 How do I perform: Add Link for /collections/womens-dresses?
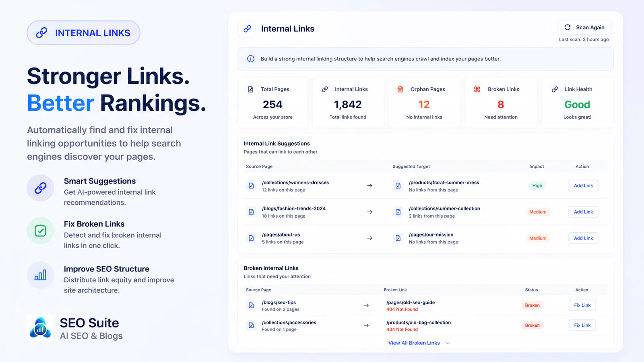pos(583,186)
